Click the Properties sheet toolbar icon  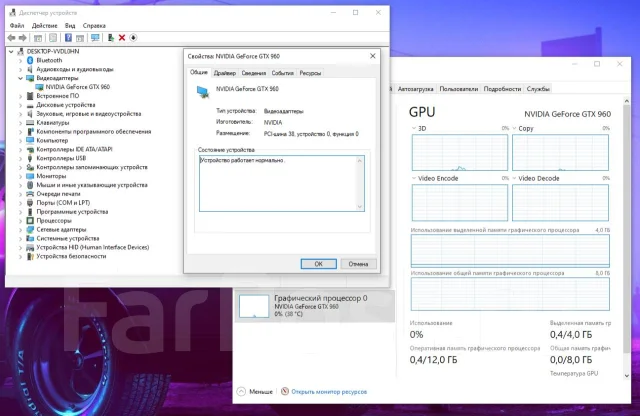pyautogui.click(x=53, y=38)
